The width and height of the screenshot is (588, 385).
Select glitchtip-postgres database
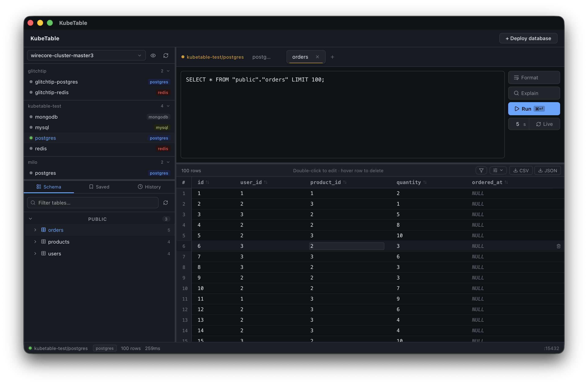[99, 82]
